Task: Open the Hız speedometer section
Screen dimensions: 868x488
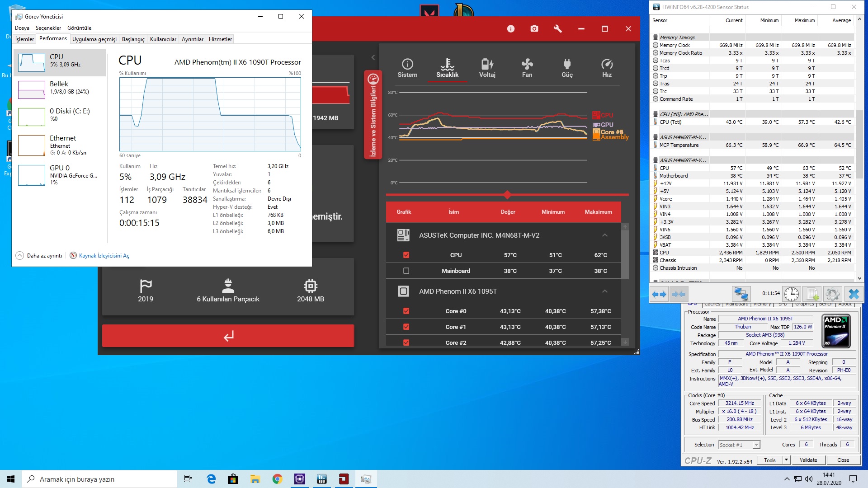Action: click(x=607, y=68)
